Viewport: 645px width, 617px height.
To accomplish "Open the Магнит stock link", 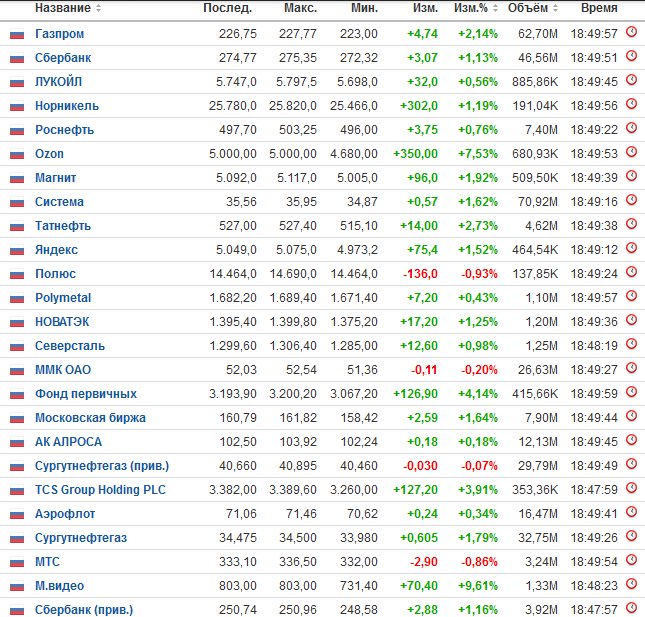I will [56, 178].
